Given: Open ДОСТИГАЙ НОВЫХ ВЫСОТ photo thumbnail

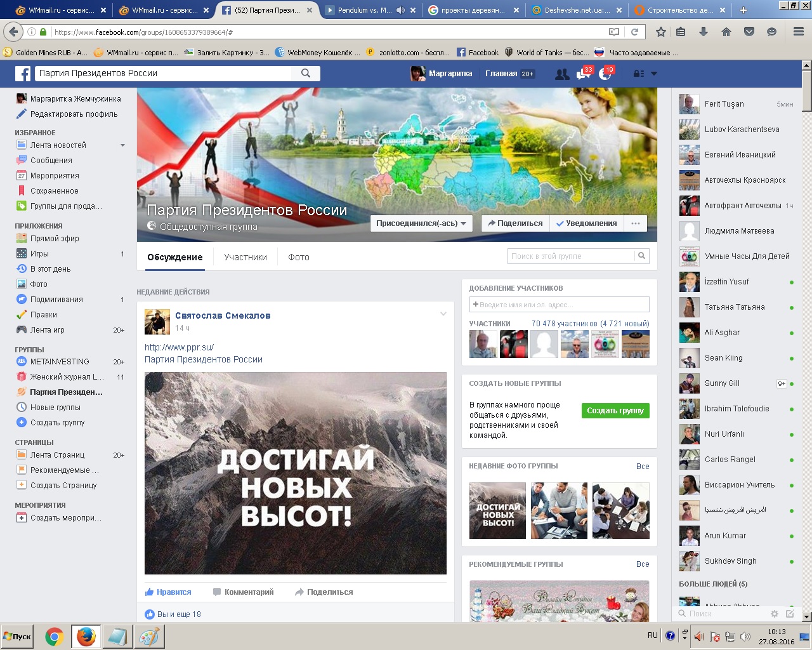Looking at the screenshot, I should point(497,511).
